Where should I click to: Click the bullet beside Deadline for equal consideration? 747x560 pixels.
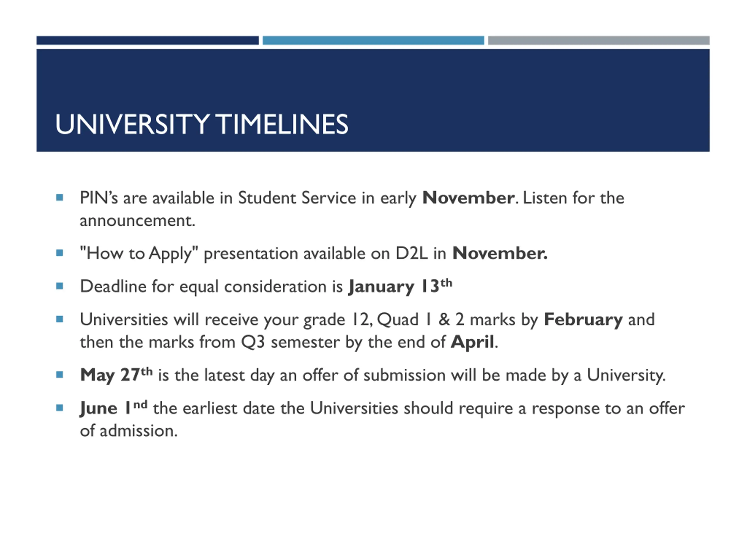60,286
